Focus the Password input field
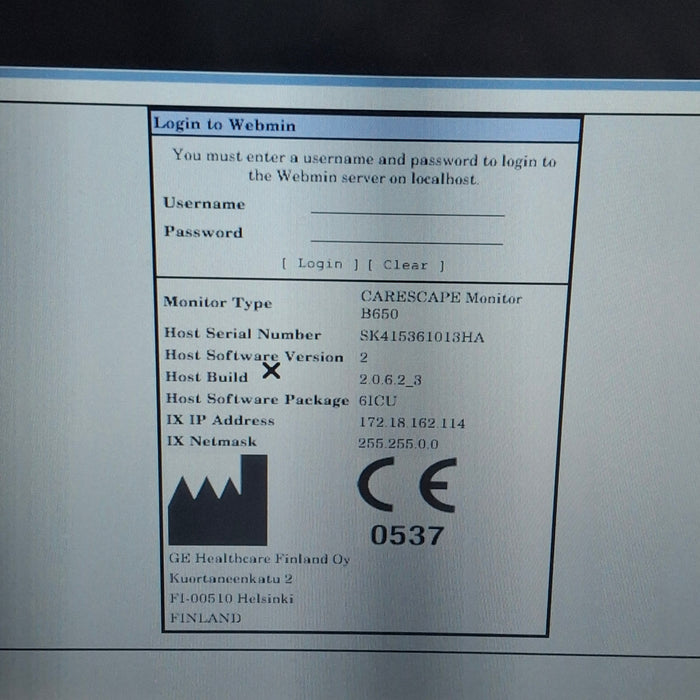Screen dimensions: 700x700 pyautogui.click(x=407, y=234)
